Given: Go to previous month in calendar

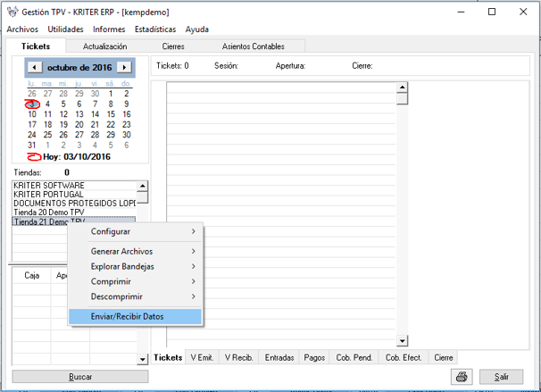Looking at the screenshot, I should click(x=34, y=67).
